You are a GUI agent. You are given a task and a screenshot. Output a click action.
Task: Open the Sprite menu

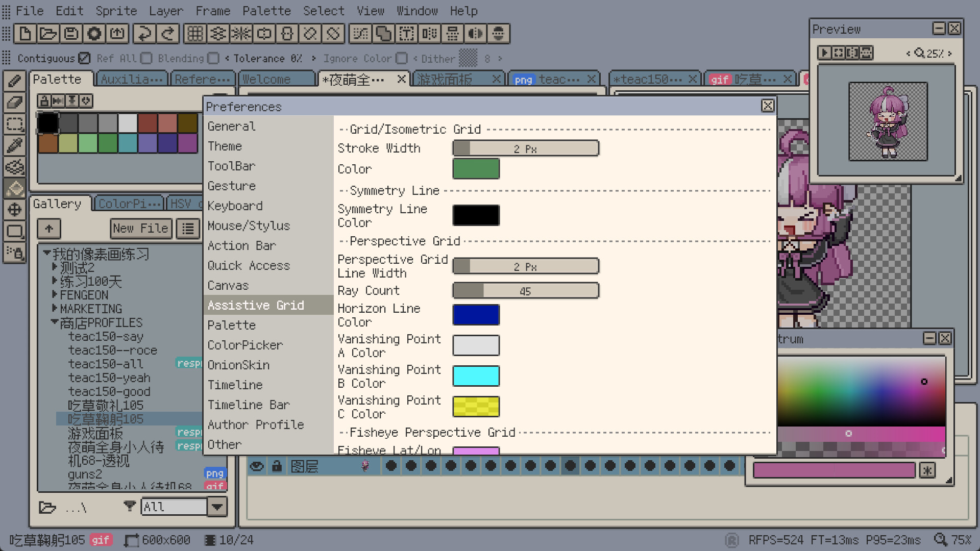coord(116,11)
